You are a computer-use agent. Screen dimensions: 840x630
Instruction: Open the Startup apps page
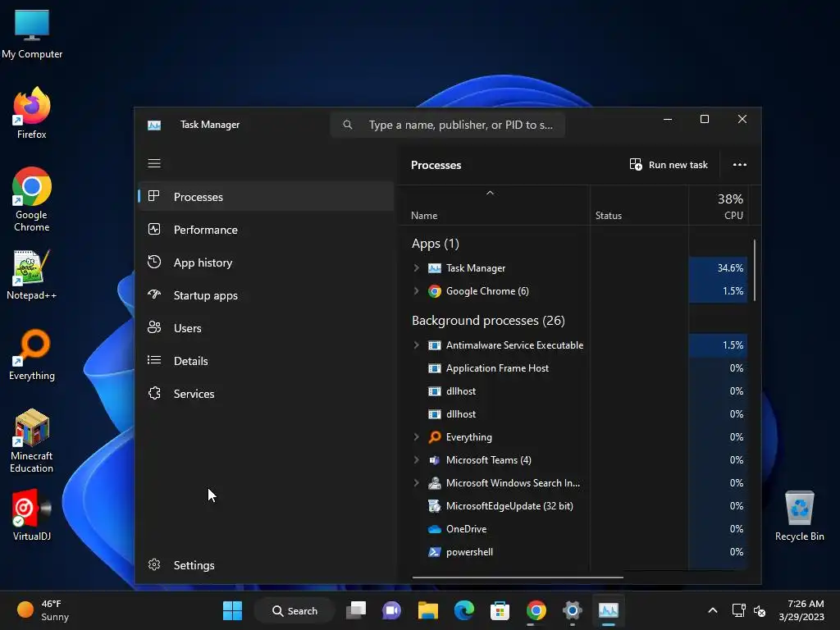point(267,295)
